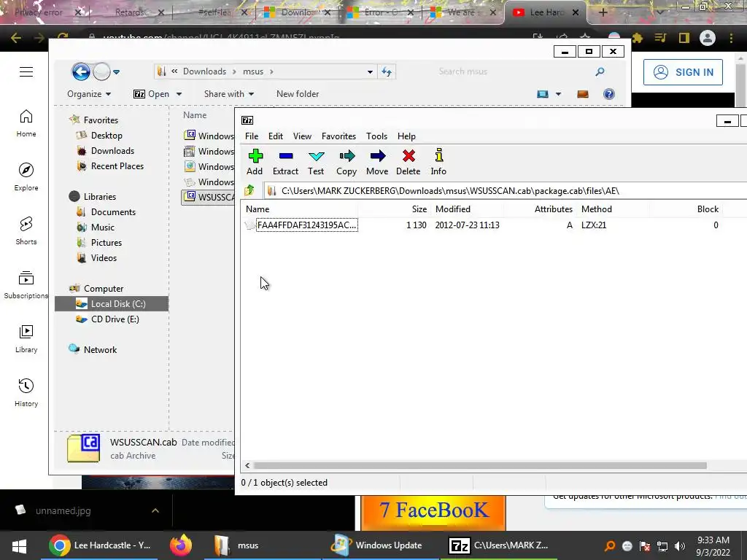The height and width of the screenshot is (560, 747).
Task: Open 7-Zip File menu
Action: 252,136
